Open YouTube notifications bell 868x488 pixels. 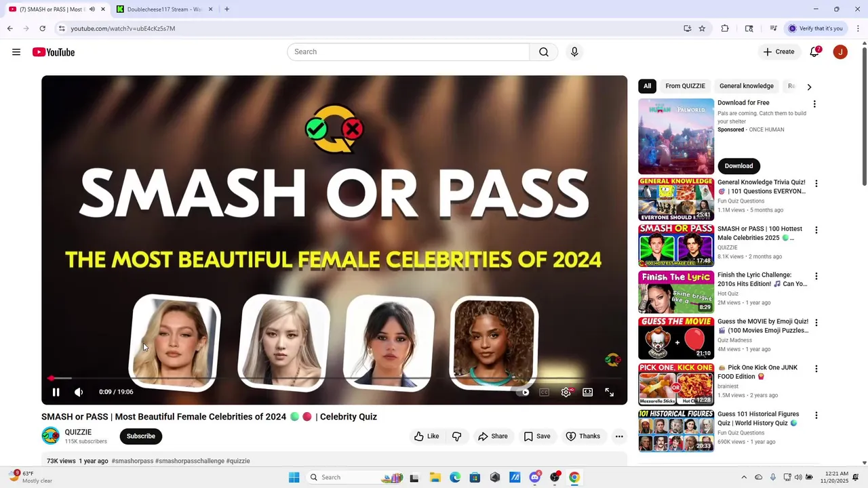tap(815, 52)
